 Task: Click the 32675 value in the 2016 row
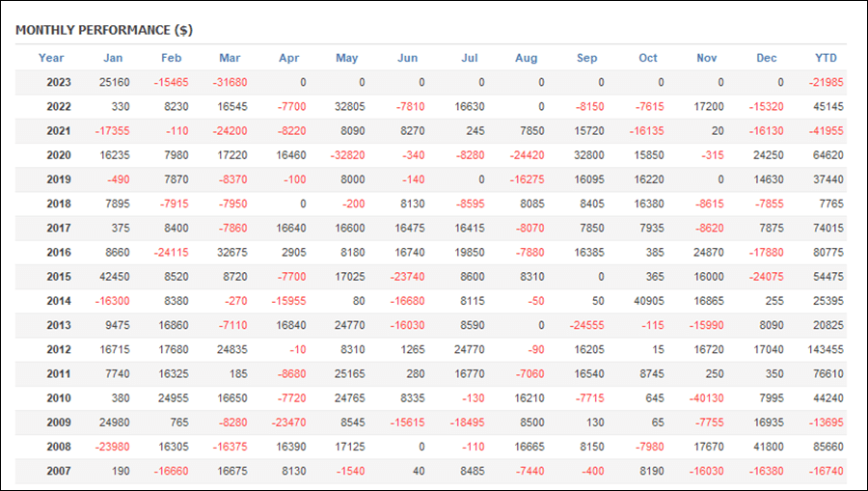pos(231,253)
